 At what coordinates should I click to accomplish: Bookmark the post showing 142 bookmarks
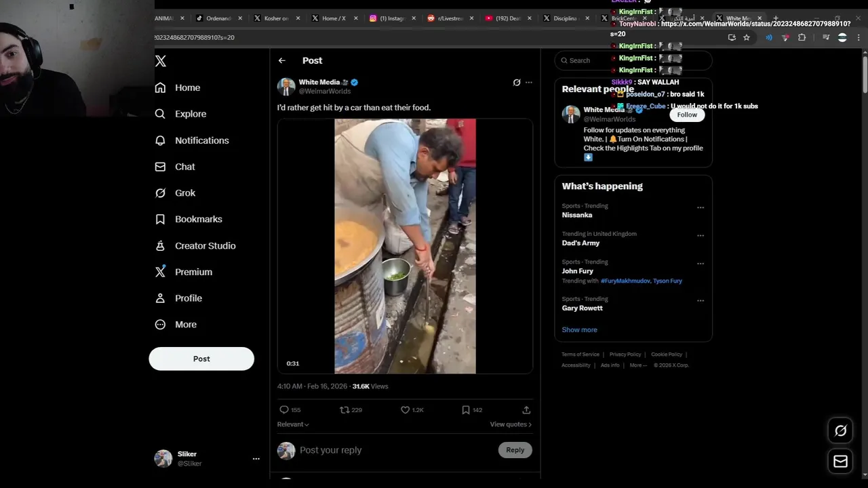click(x=466, y=410)
